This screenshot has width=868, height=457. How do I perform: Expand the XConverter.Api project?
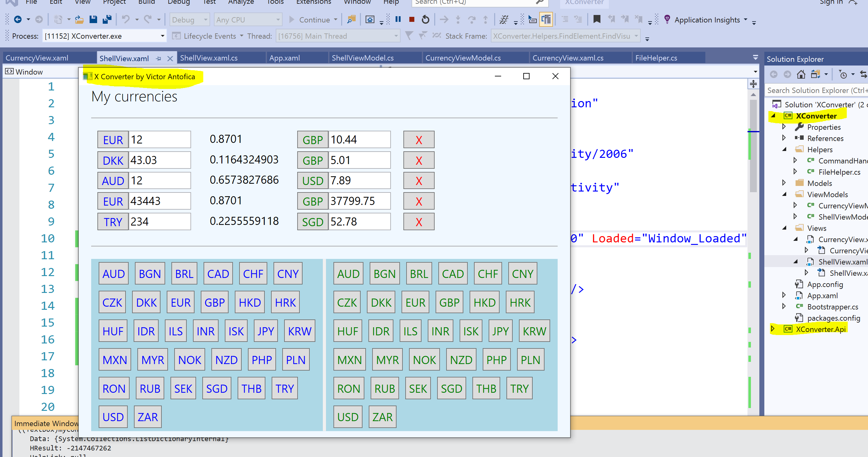click(x=773, y=328)
